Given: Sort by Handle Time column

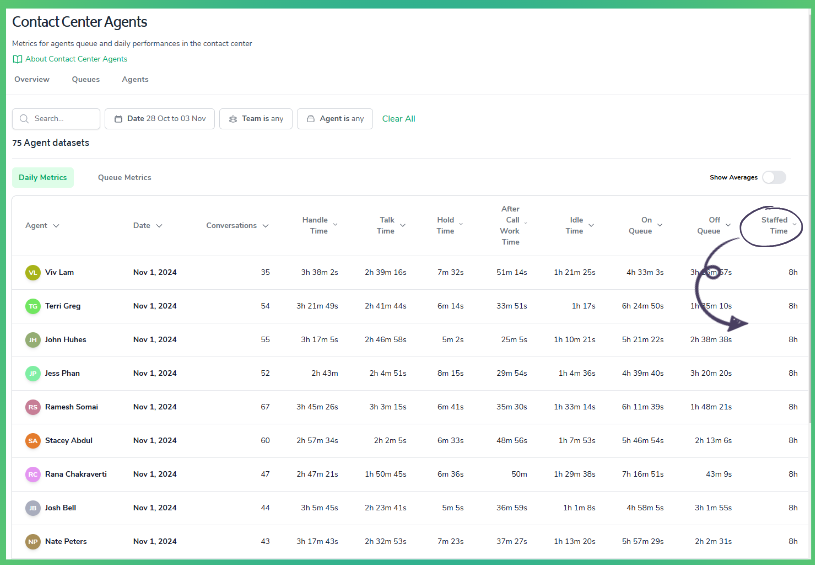Looking at the screenshot, I should pos(319,226).
